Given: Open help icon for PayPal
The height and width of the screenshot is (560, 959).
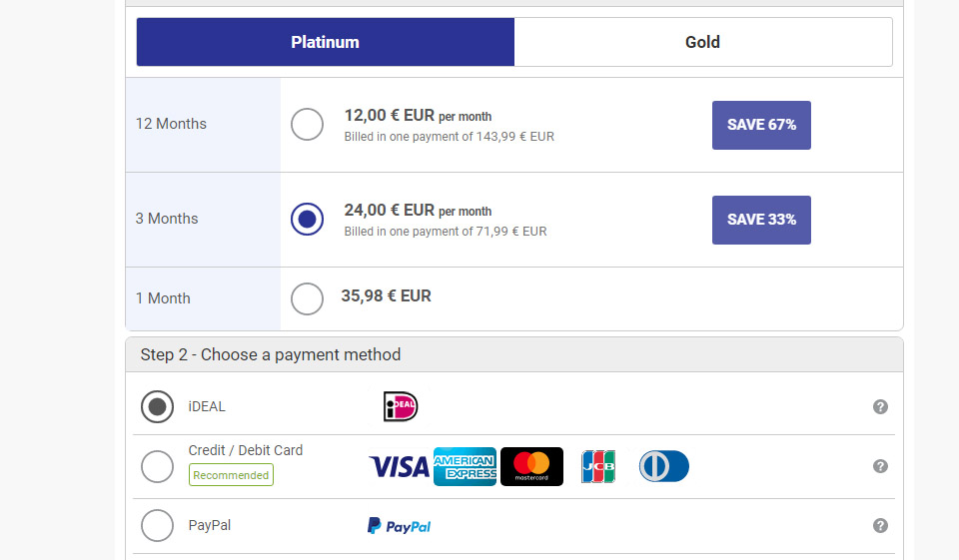Looking at the screenshot, I should click(x=880, y=526).
